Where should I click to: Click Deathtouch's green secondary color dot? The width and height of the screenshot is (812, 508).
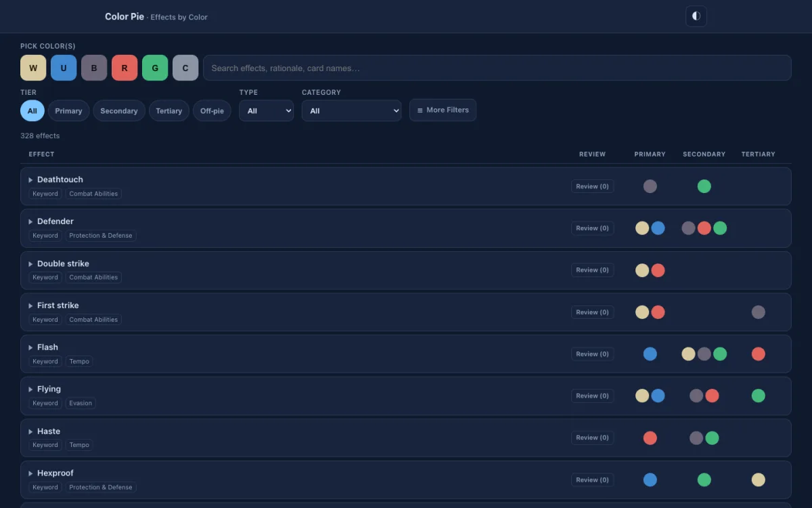coord(704,186)
